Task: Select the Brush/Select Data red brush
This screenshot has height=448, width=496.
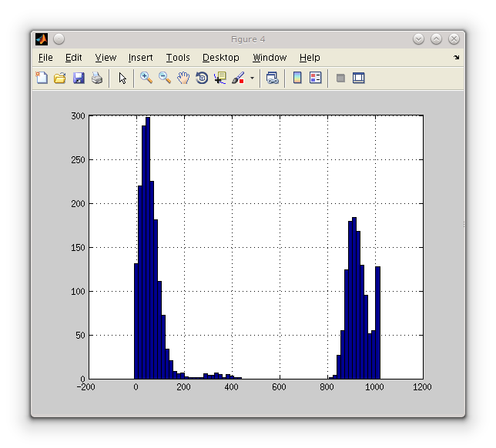Action: pyautogui.click(x=238, y=78)
